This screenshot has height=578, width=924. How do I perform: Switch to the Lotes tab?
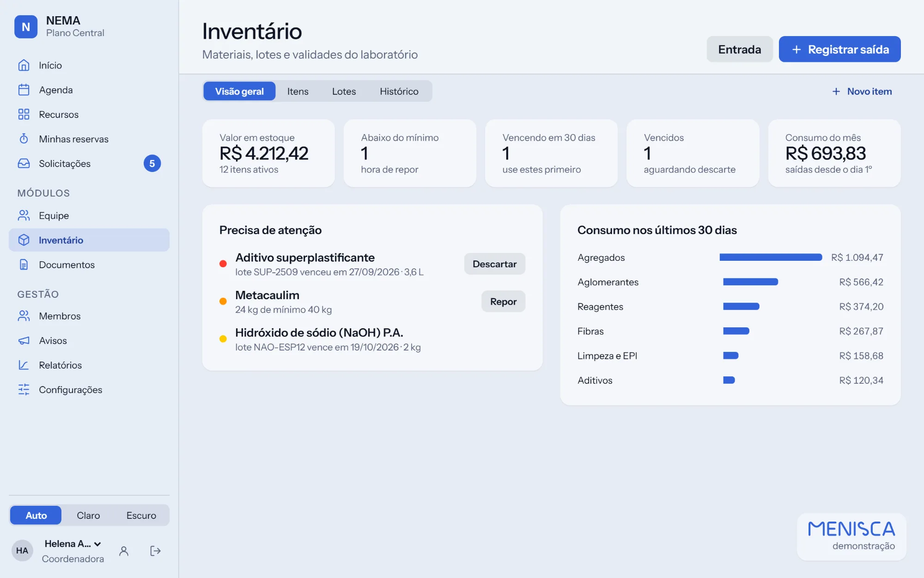click(x=344, y=91)
